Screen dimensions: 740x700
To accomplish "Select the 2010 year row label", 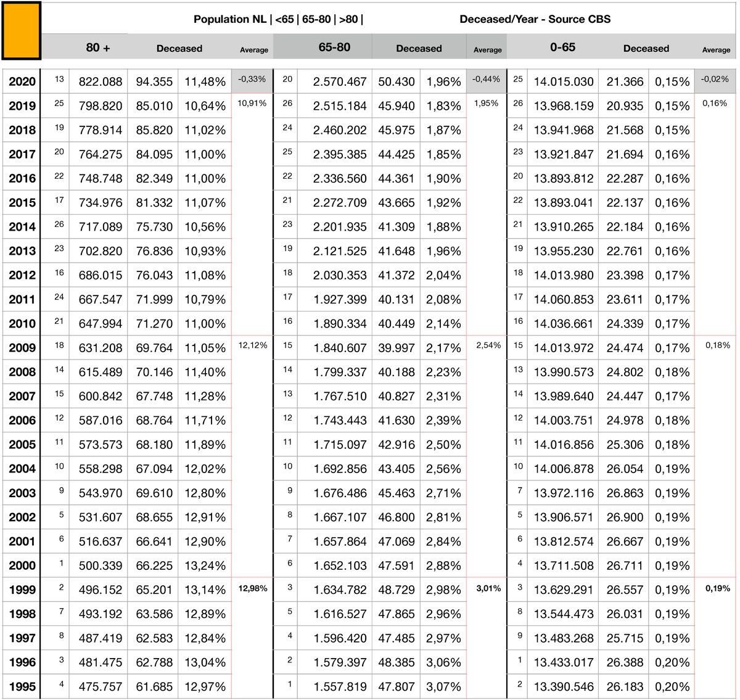I will 22,323.
